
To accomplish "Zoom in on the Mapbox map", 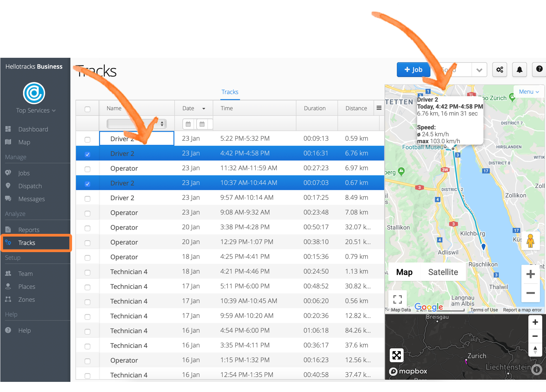I will coord(535,322).
